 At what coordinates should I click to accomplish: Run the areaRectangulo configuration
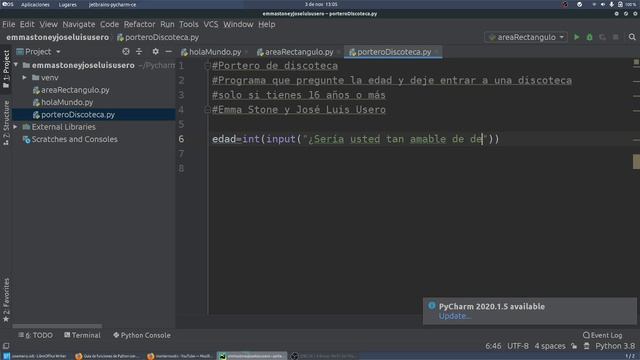pyautogui.click(x=576, y=37)
